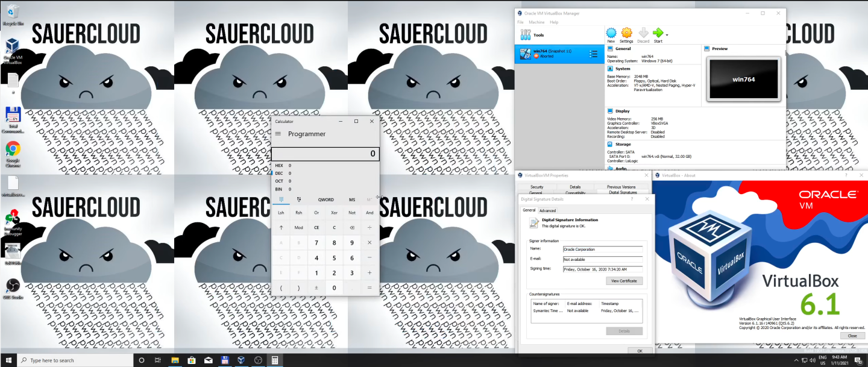Viewport: 868px width, 367px height.
Task: Select the win764 virtual machine entry
Action: tap(559, 54)
